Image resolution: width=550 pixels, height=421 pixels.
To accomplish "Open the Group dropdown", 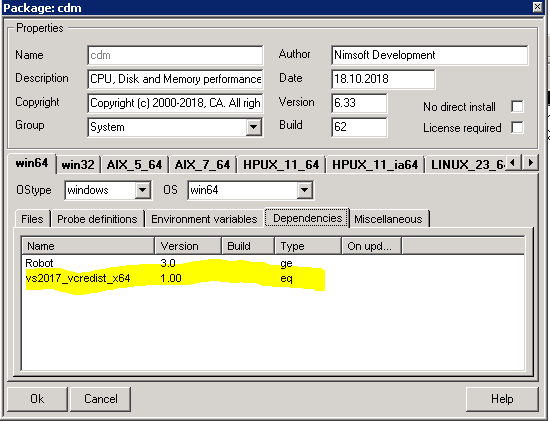I will click(253, 127).
